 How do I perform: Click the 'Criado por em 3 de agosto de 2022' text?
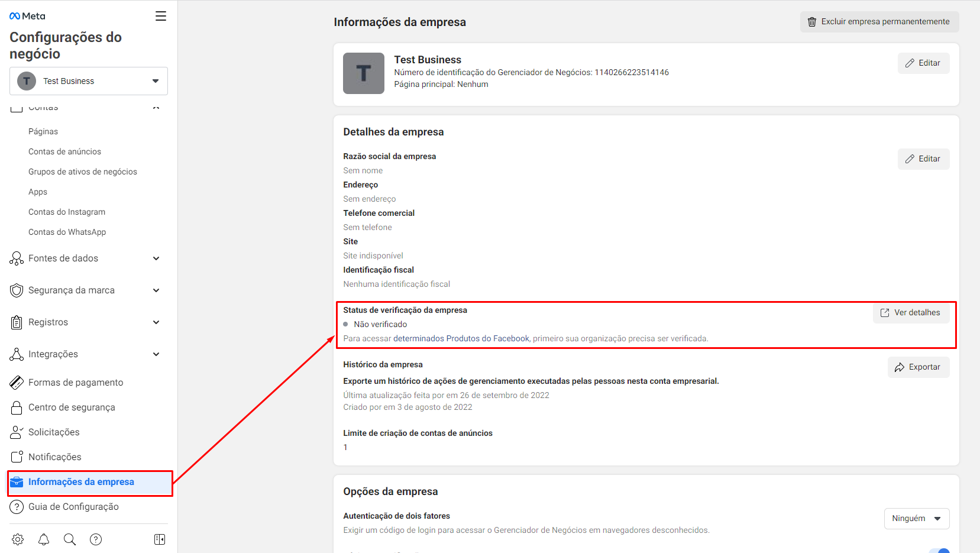[407, 408]
